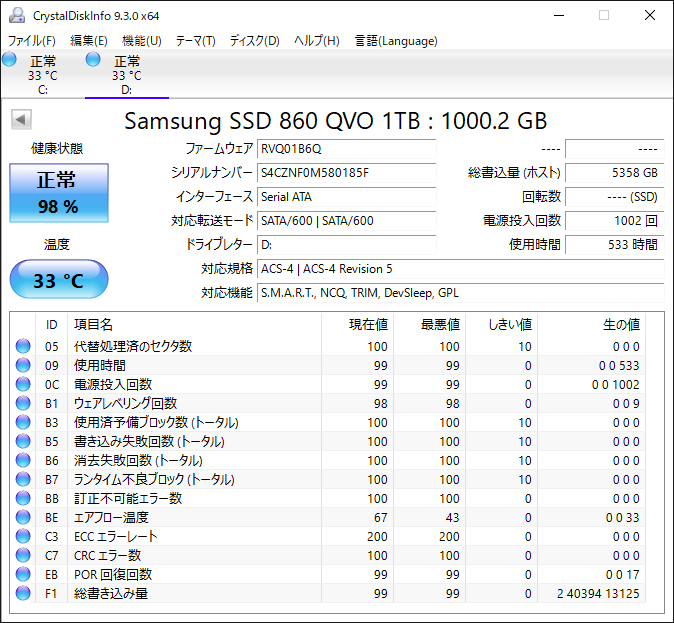This screenshot has width=674, height=623.
Task: Click the total host writes value 5358 GB
Action: (615, 173)
